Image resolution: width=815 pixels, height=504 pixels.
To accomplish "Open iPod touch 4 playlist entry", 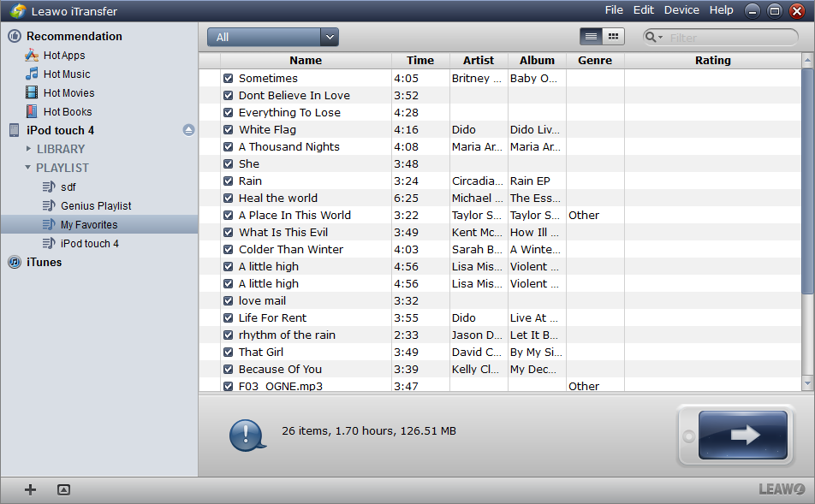I will pos(89,243).
